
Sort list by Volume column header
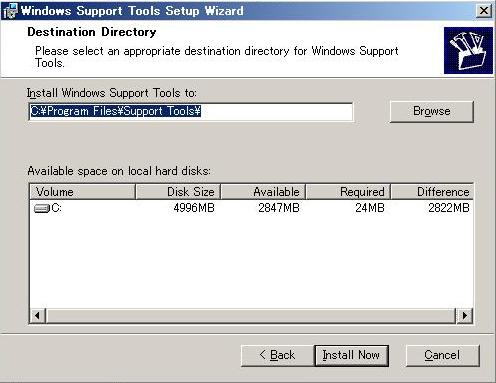click(x=82, y=192)
